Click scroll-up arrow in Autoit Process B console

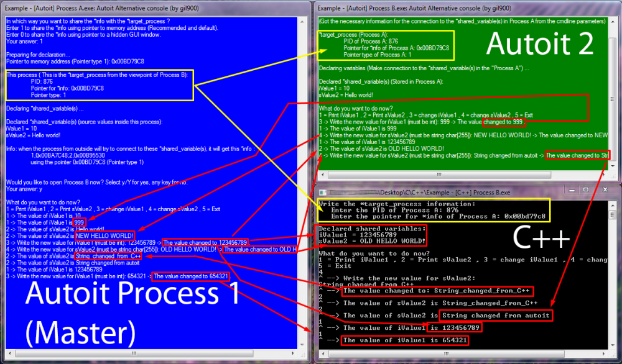tap(612, 21)
